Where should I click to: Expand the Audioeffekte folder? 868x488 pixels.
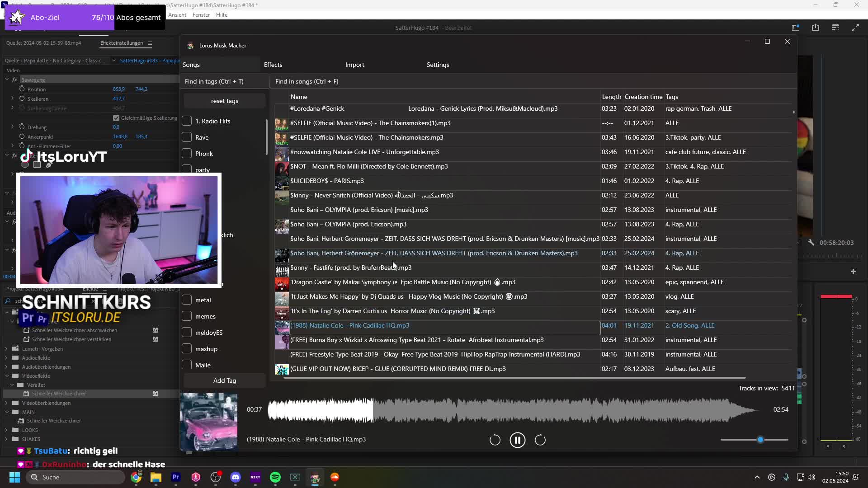(x=6, y=358)
